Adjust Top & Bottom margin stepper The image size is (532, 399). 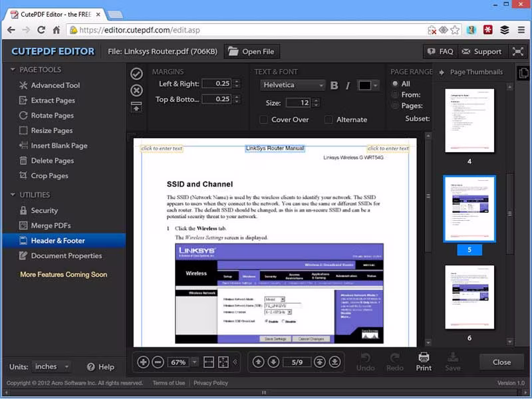click(x=237, y=99)
